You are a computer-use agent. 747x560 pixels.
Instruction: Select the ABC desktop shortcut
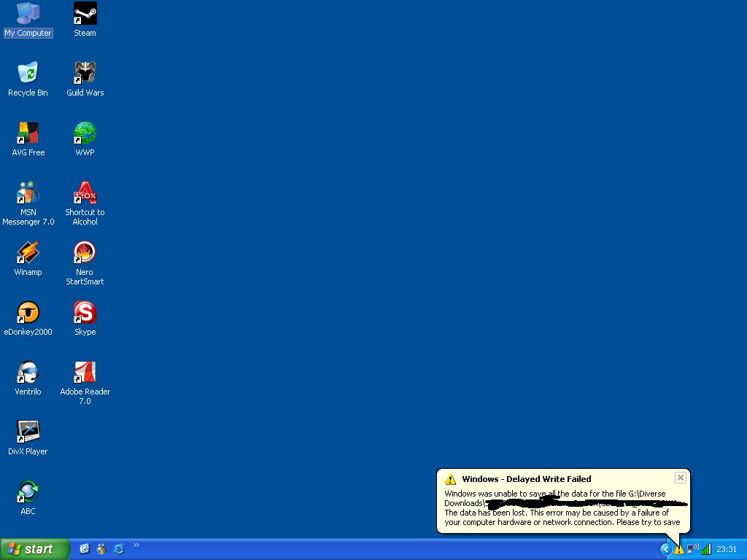click(28, 497)
